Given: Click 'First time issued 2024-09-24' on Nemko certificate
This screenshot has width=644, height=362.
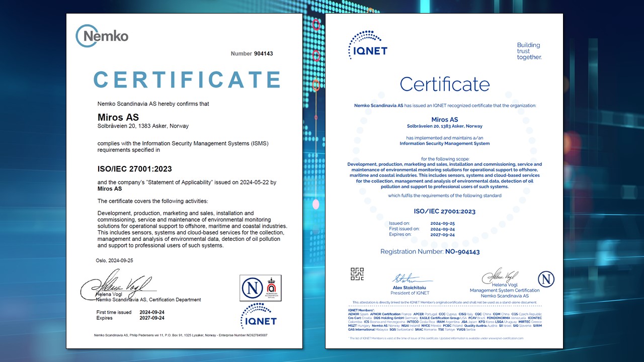Looking at the screenshot, I should [131, 312].
